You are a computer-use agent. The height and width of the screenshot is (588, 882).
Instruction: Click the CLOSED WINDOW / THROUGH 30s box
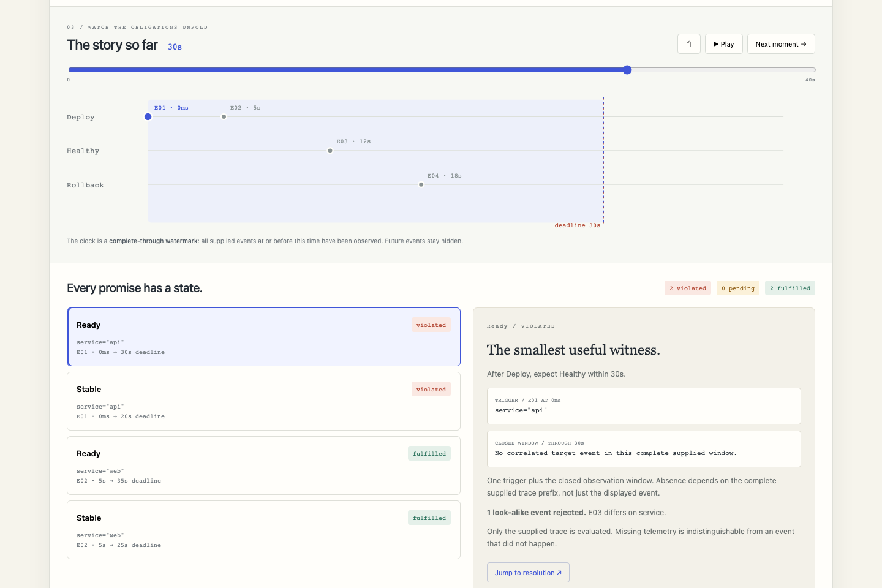pos(644,449)
